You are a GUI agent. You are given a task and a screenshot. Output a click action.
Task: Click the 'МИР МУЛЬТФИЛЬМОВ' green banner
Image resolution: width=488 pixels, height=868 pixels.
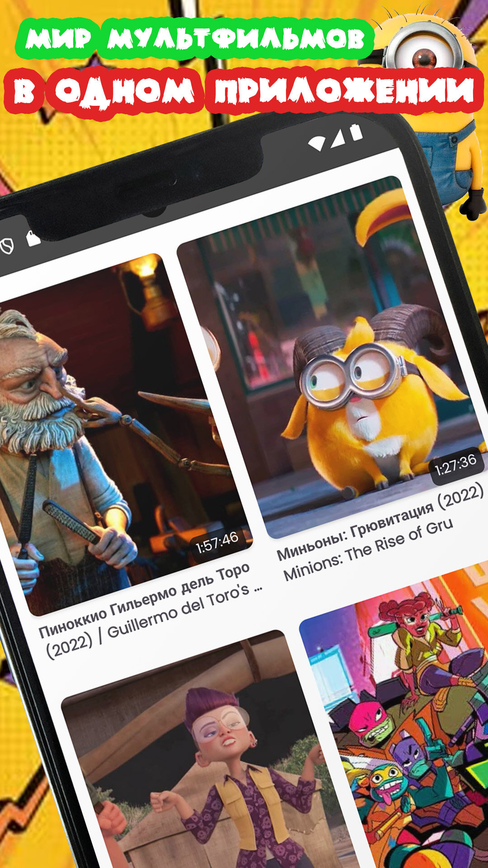click(x=195, y=39)
